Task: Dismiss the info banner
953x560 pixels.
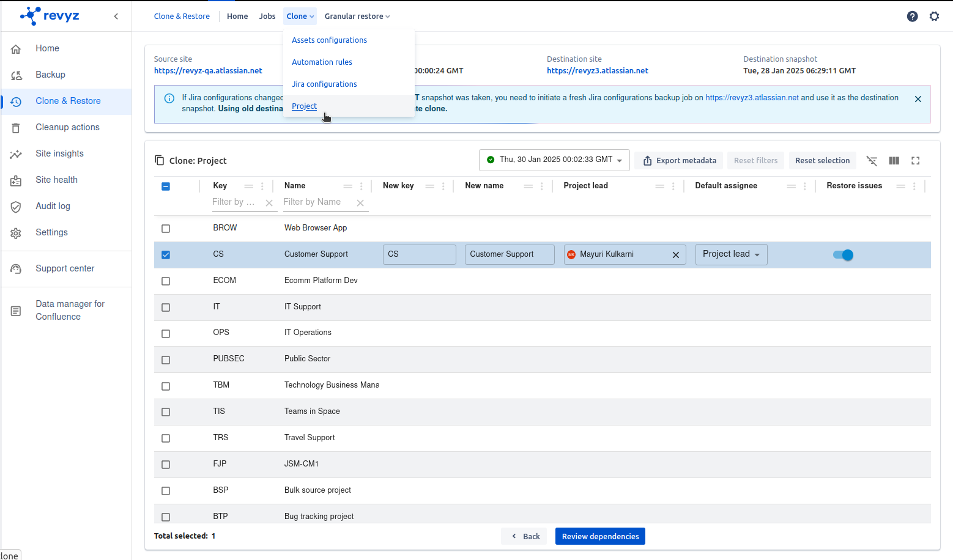Action: point(918,99)
